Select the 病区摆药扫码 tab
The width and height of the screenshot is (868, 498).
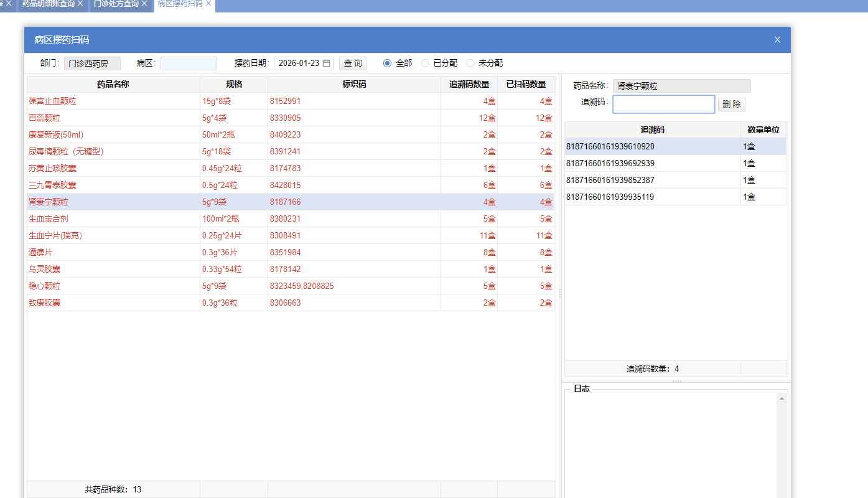coord(180,4)
